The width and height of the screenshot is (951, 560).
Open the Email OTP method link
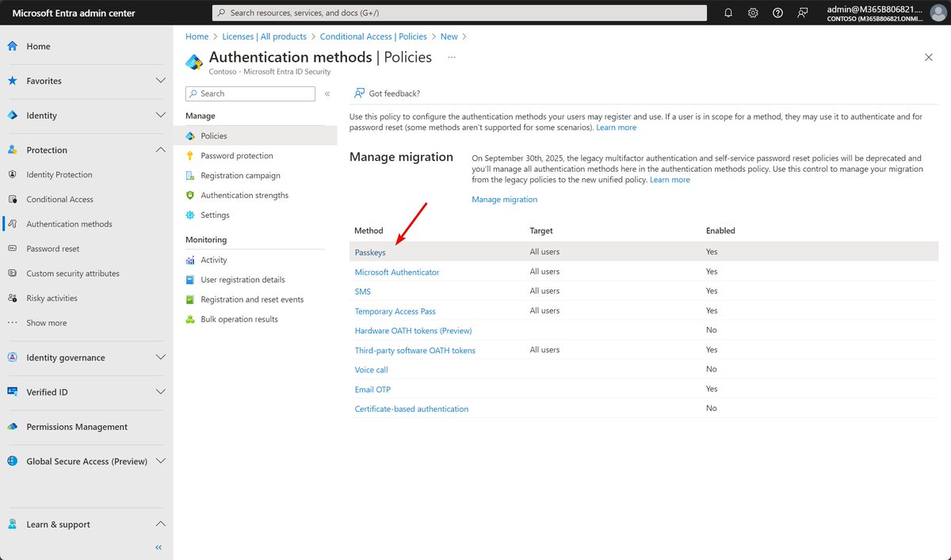[372, 390]
